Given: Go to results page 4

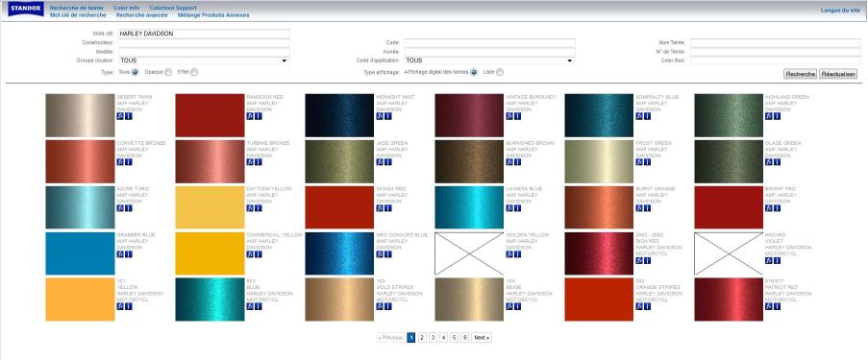Looking at the screenshot, I should pyautogui.click(x=443, y=337).
